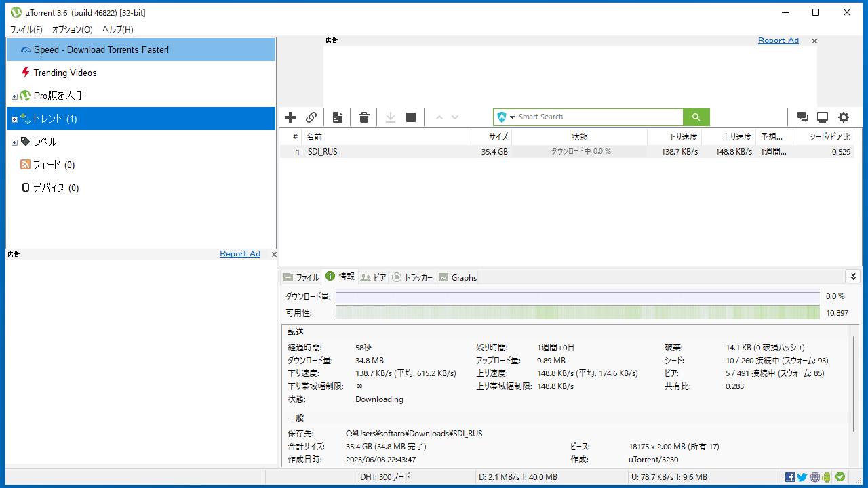
Task: Switch to the Graphs tab
Action: [x=458, y=277]
